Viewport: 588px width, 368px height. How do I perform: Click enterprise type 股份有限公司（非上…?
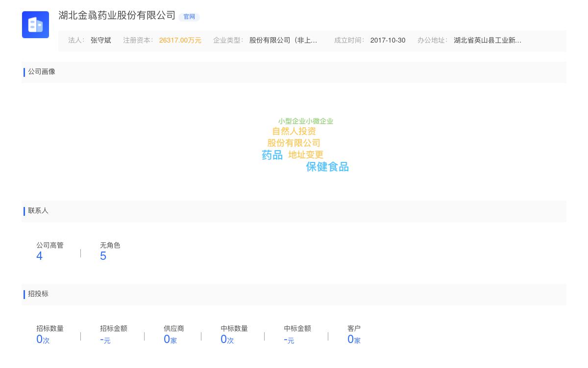pyautogui.click(x=283, y=41)
